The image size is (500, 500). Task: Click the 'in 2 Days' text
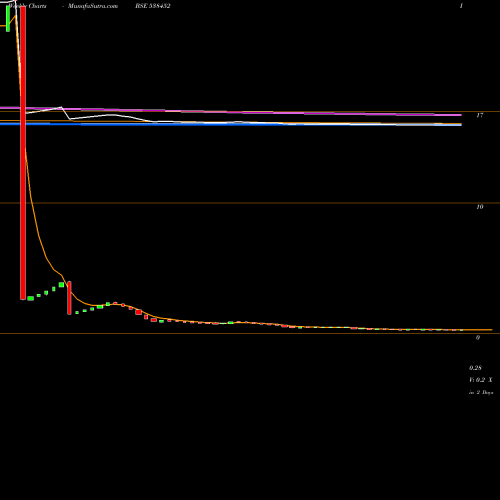[x=481, y=393]
